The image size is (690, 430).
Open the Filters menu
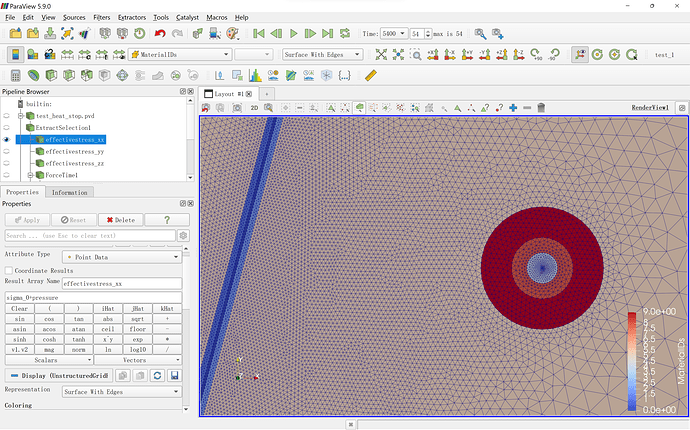coord(101,17)
